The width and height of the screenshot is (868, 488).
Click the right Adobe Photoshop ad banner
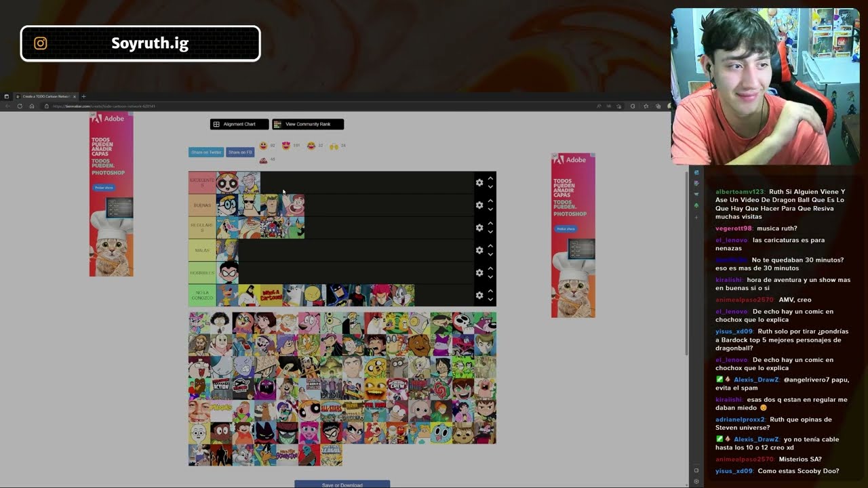click(573, 235)
